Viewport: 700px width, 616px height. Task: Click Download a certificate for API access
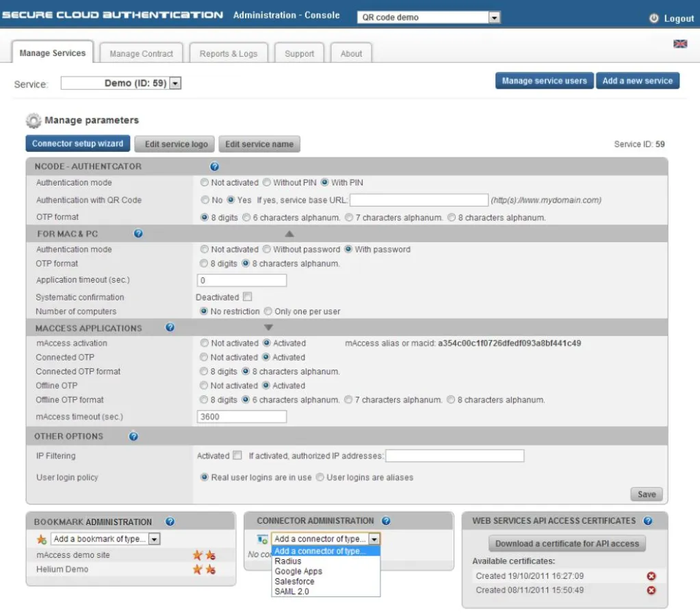tap(567, 543)
